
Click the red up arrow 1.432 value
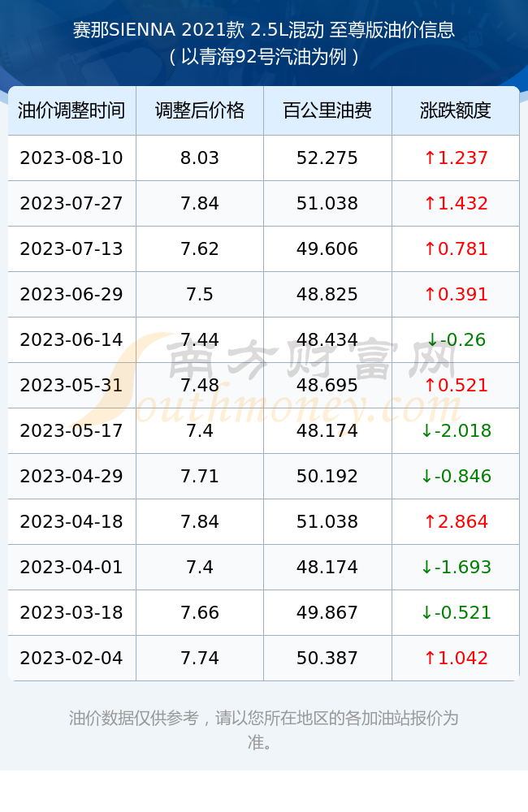coord(456,204)
